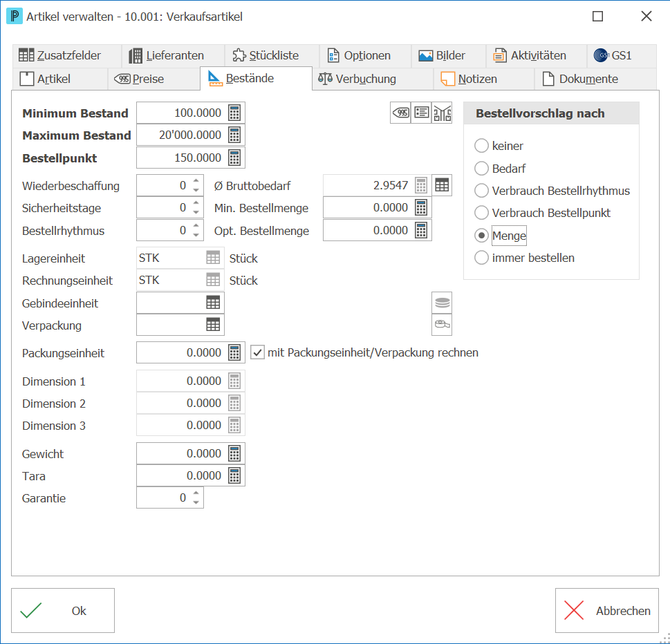The image size is (670, 644).
Task: Open calculator for Minimum Bestand field
Action: (234, 113)
